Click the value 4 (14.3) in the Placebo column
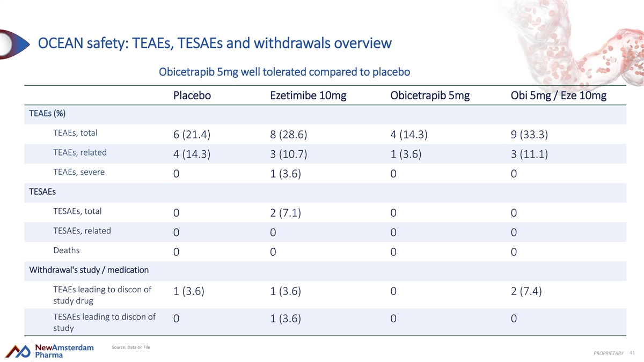 (x=192, y=154)
